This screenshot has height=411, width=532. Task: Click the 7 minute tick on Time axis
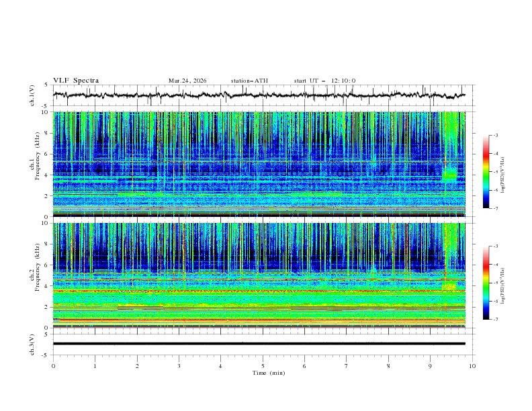(347, 366)
